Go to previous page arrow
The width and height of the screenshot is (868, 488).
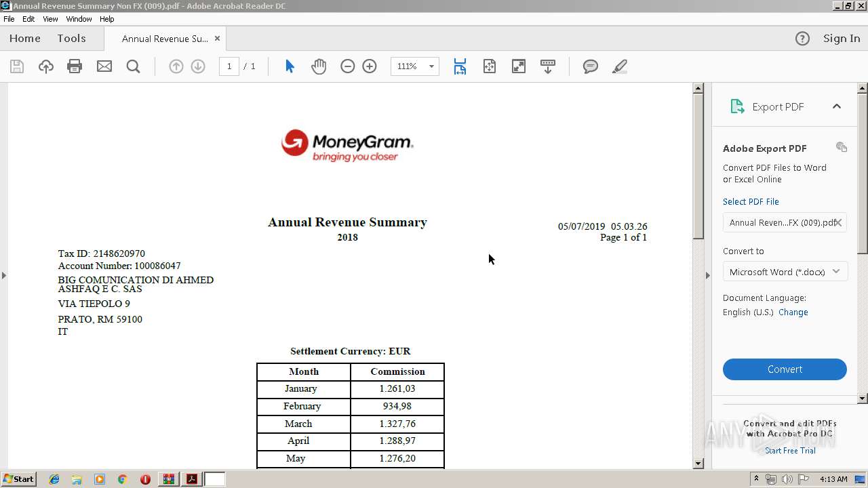(x=176, y=66)
